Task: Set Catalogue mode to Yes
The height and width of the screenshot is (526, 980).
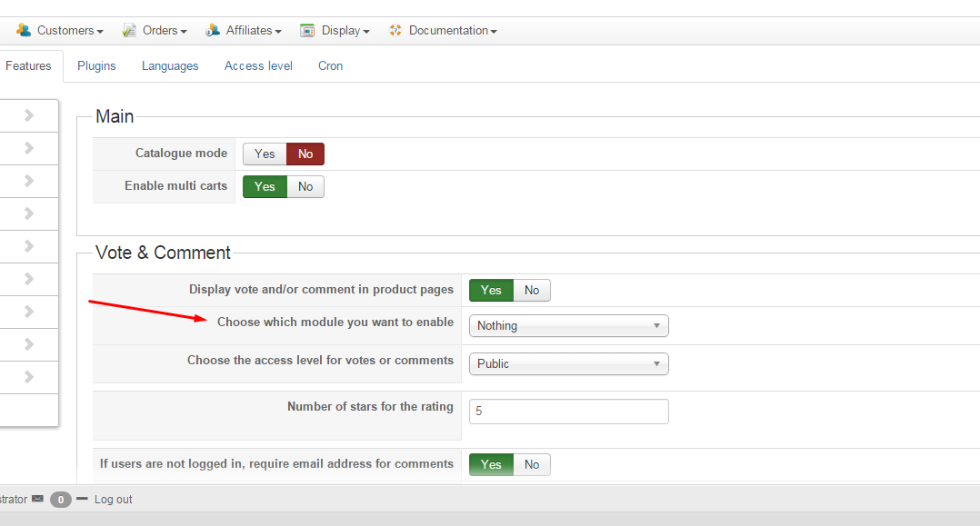Action: point(265,154)
